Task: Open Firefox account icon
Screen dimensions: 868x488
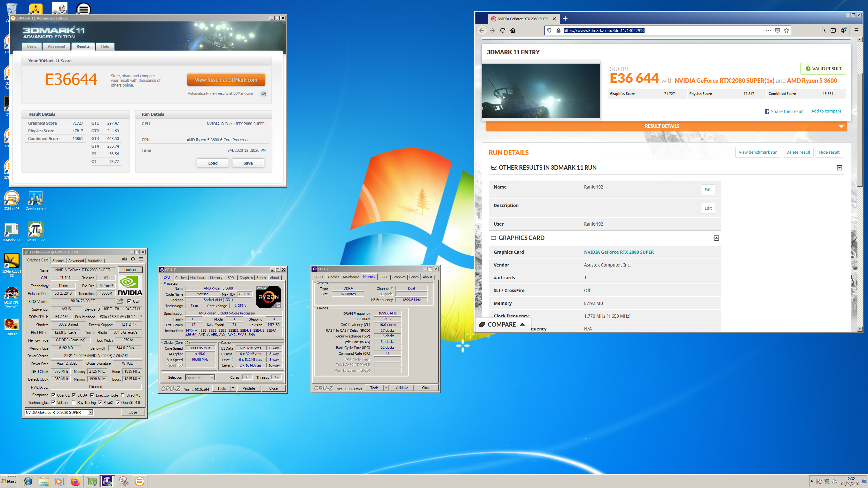Action: (843, 30)
